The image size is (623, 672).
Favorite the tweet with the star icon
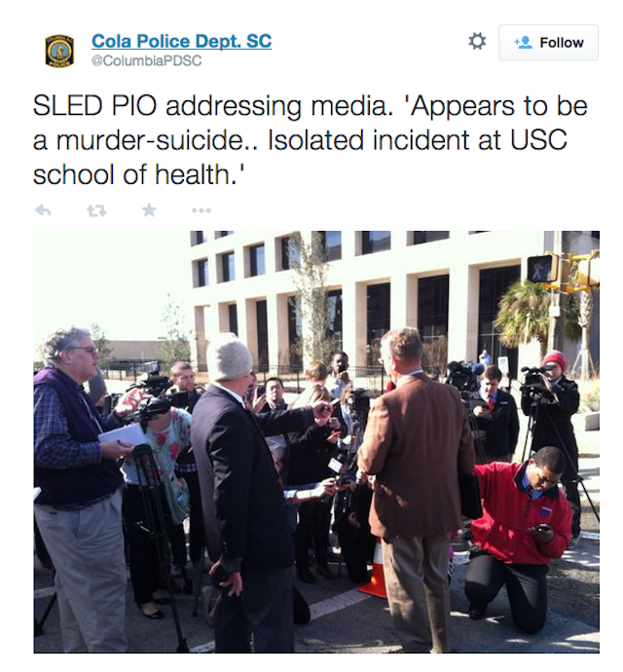tap(149, 209)
